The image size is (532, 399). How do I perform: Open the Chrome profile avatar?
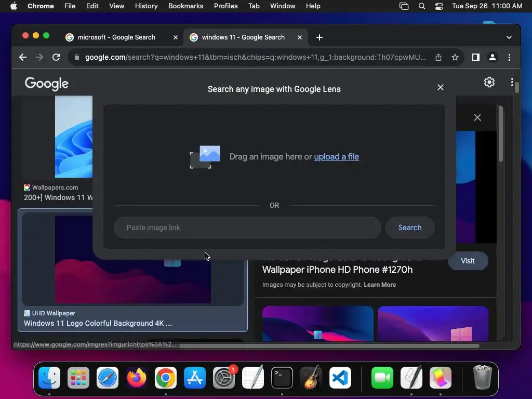click(x=493, y=57)
